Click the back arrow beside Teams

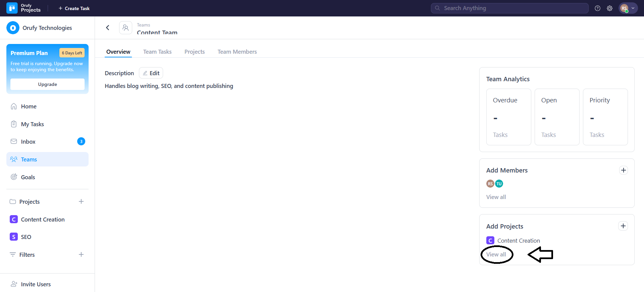point(108,28)
